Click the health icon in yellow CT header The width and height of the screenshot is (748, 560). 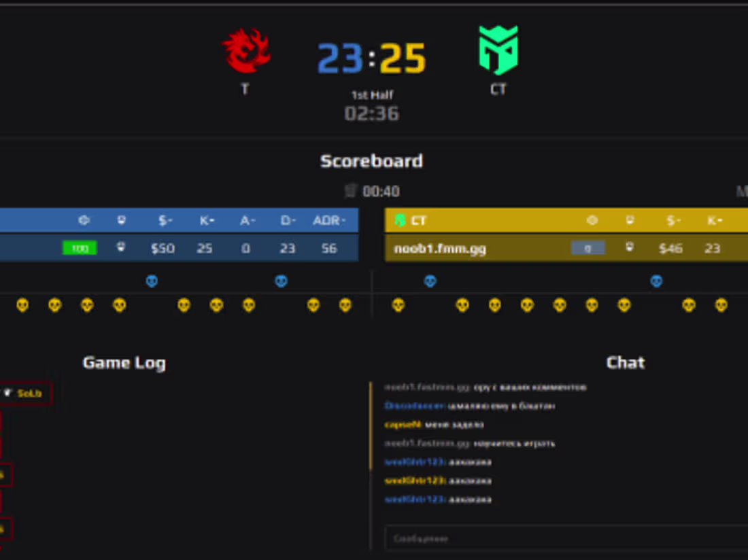click(x=592, y=220)
